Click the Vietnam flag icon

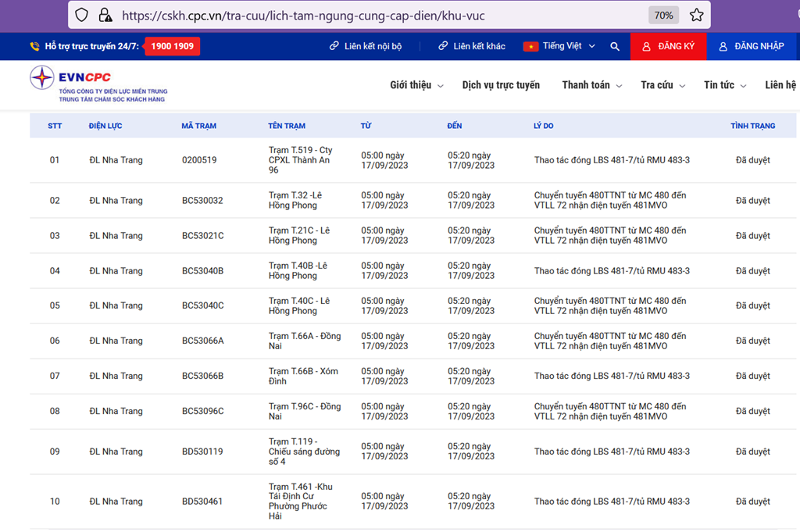point(530,46)
